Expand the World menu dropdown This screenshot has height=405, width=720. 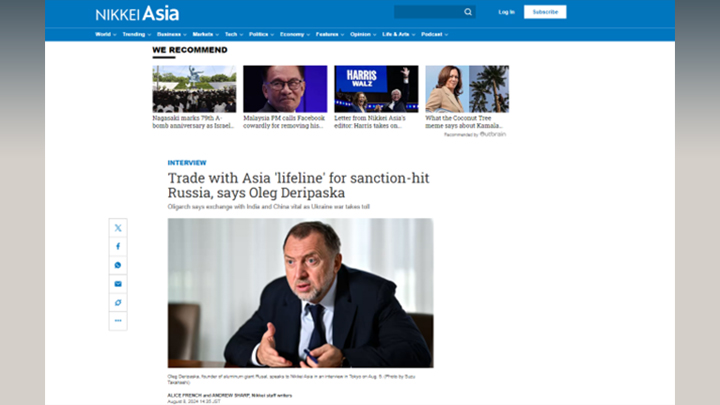(106, 34)
